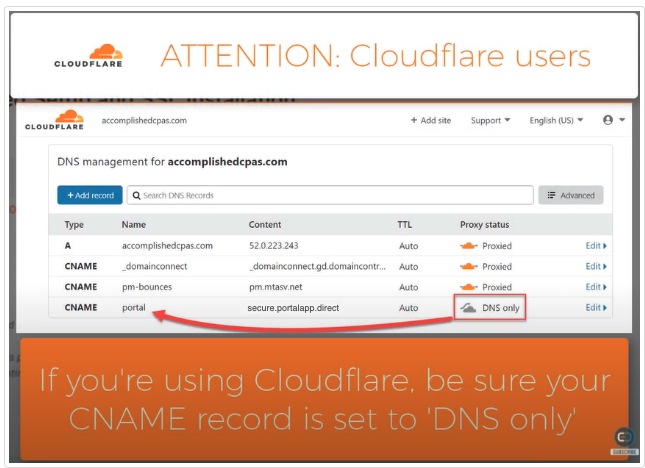Open the Advanced filter button
The image size is (645, 468).
click(x=571, y=195)
